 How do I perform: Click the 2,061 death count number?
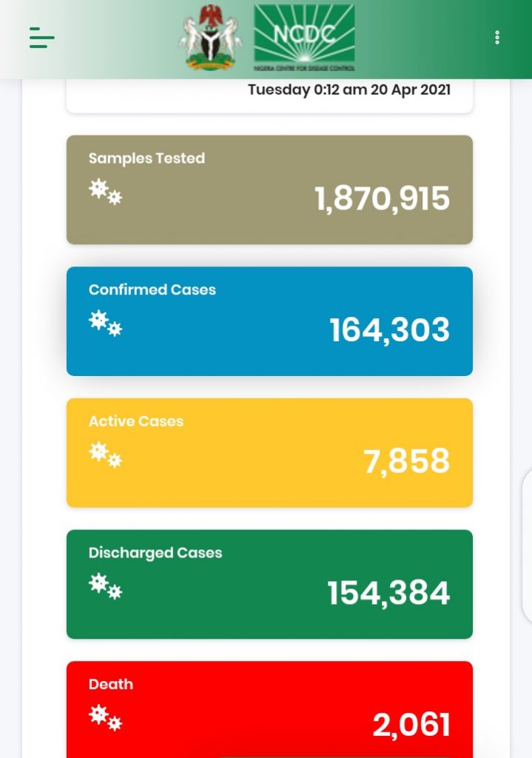click(x=411, y=725)
